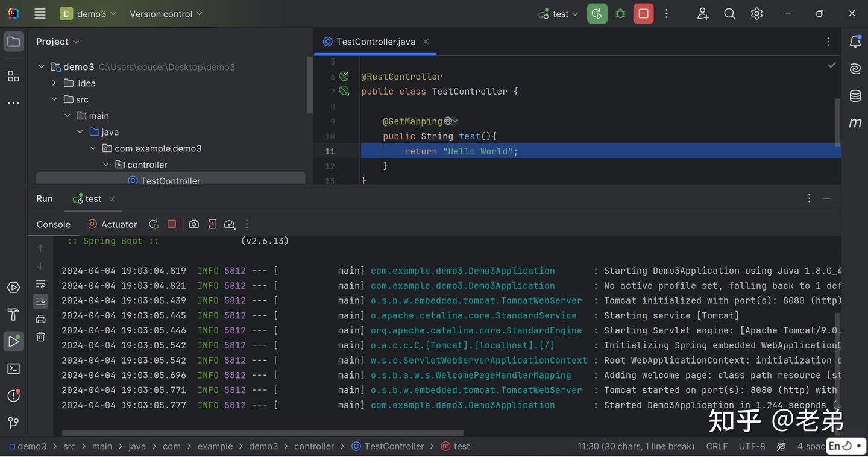
Task: Open the Git tool window icon
Action: [13, 423]
